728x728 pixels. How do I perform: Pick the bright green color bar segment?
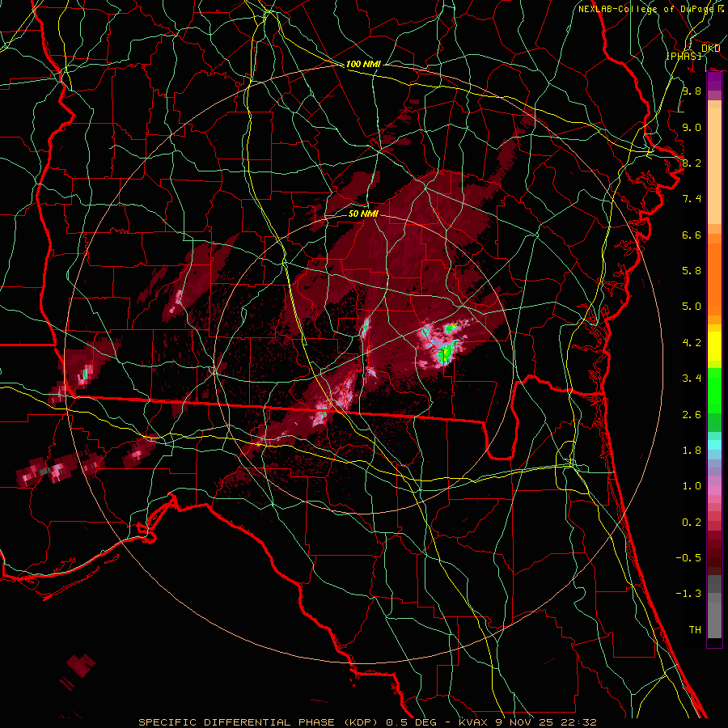[714, 390]
